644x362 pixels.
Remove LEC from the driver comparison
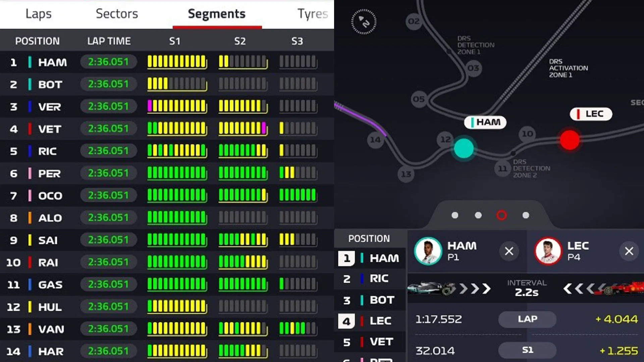click(629, 251)
